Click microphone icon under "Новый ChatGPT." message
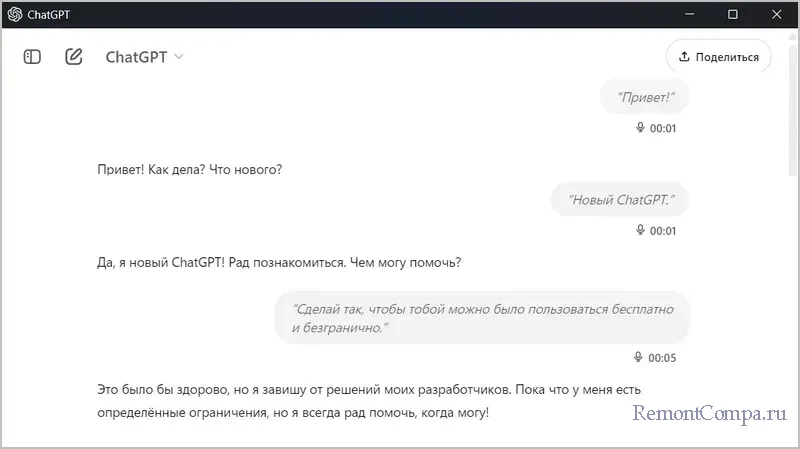The image size is (800, 449). 640,230
